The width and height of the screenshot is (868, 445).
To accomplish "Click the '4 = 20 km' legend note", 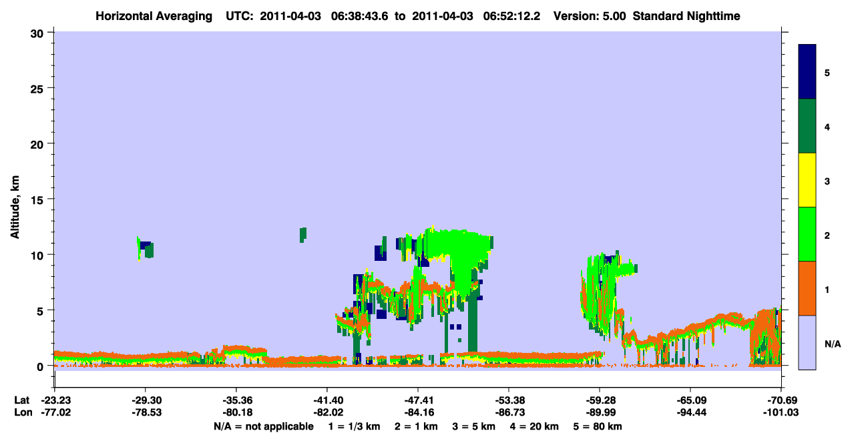I will (x=536, y=426).
